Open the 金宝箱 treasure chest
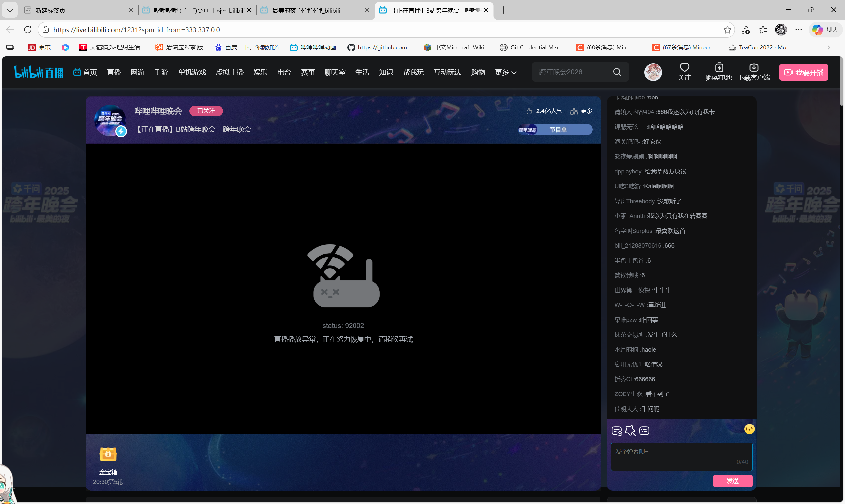This screenshot has height=504, width=845. [x=108, y=455]
